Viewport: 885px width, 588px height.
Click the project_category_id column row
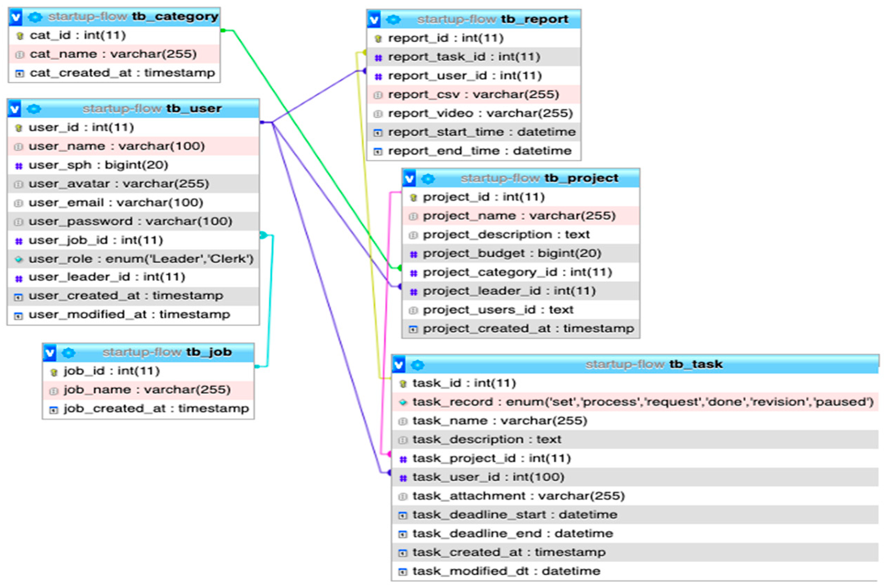[x=517, y=273]
